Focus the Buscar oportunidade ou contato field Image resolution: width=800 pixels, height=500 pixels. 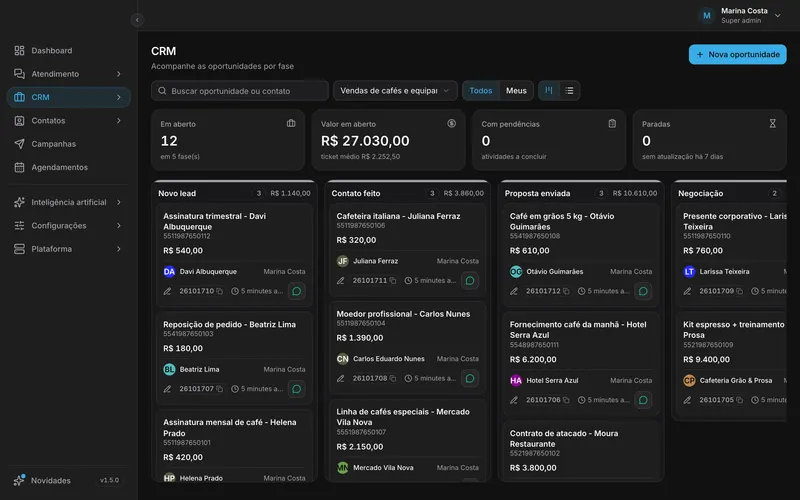coord(240,91)
